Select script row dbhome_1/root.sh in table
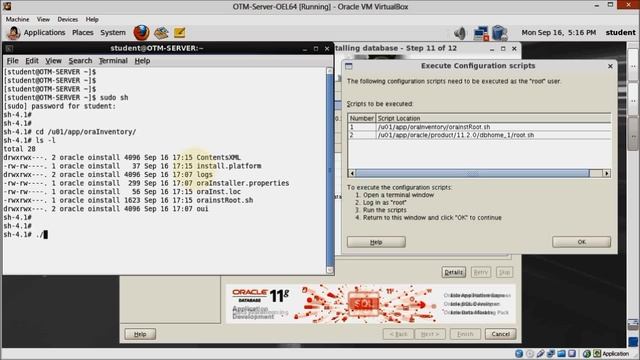The width and height of the screenshot is (640, 360). (480, 135)
